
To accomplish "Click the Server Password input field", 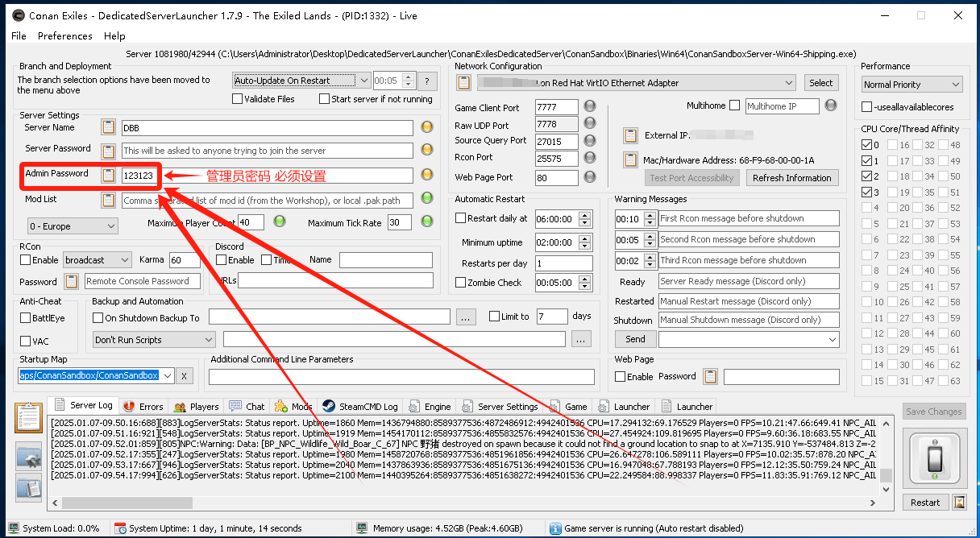I will click(x=267, y=151).
